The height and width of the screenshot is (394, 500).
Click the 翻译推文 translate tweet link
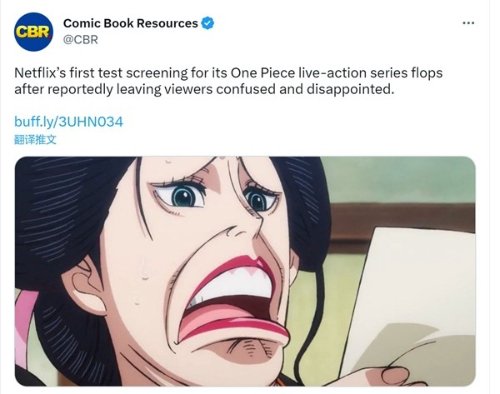(35, 139)
